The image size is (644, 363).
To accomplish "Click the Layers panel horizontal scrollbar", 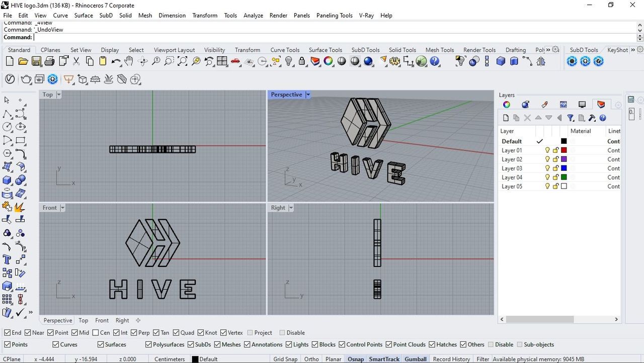I will click(539, 319).
